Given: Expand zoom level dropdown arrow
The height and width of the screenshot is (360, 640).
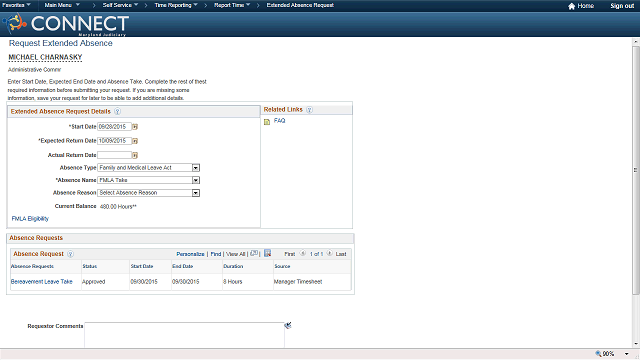Looking at the screenshot, I should (627, 354).
